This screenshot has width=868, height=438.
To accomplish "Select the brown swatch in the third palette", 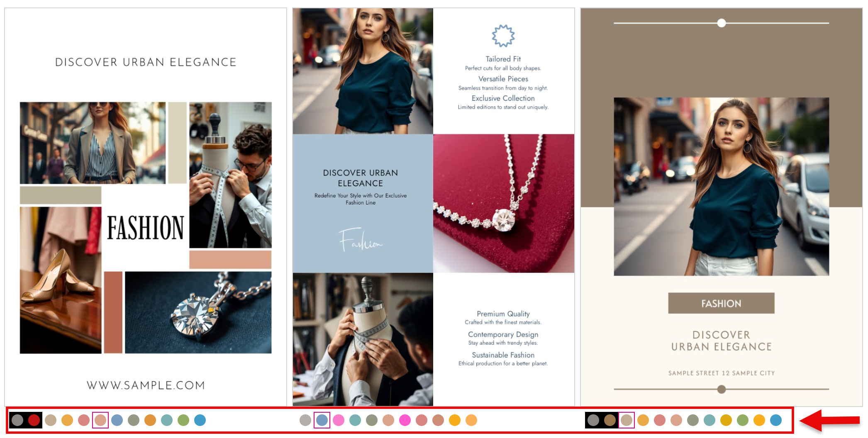I will (609, 420).
